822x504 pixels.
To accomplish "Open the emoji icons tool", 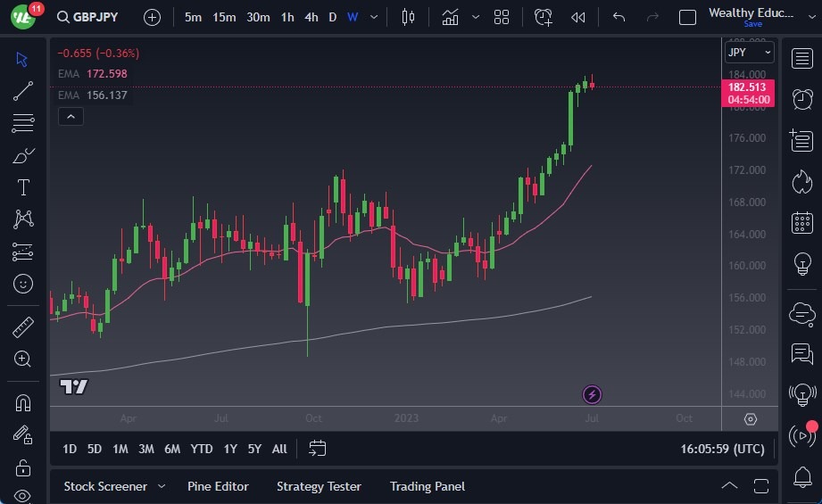I will point(23,284).
